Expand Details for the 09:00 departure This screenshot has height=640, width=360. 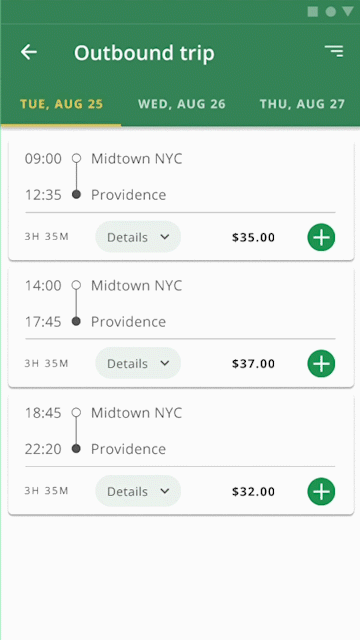(138, 237)
